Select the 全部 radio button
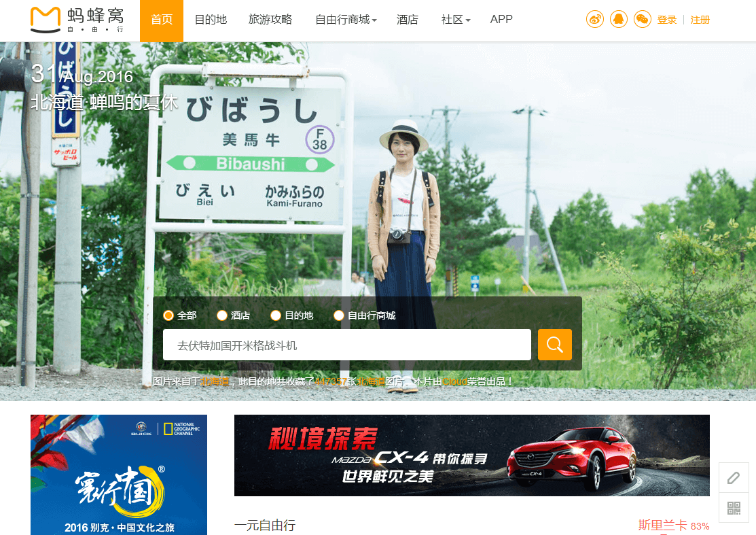The width and height of the screenshot is (756, 535). (169, 315)
